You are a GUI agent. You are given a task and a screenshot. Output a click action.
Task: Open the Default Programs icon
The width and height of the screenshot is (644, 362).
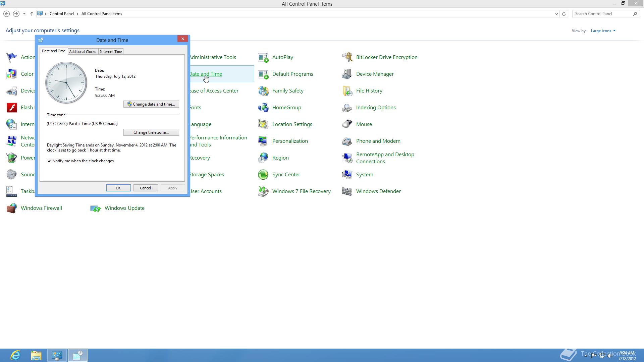[263, 74]
